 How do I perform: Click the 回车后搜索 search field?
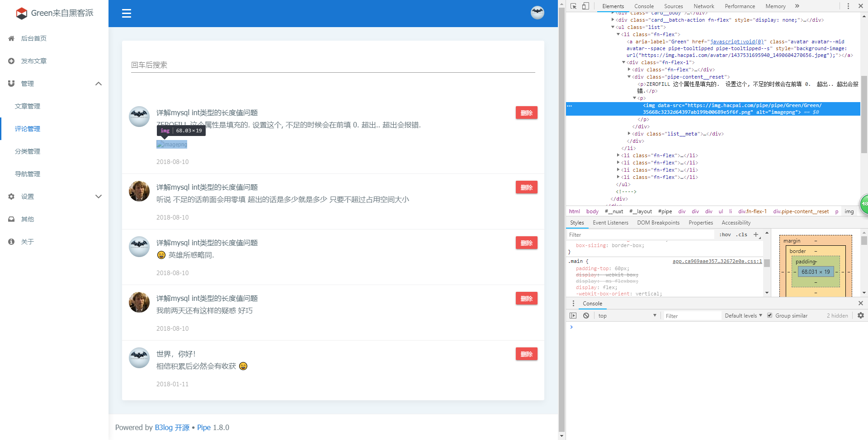tap(333, 65)
